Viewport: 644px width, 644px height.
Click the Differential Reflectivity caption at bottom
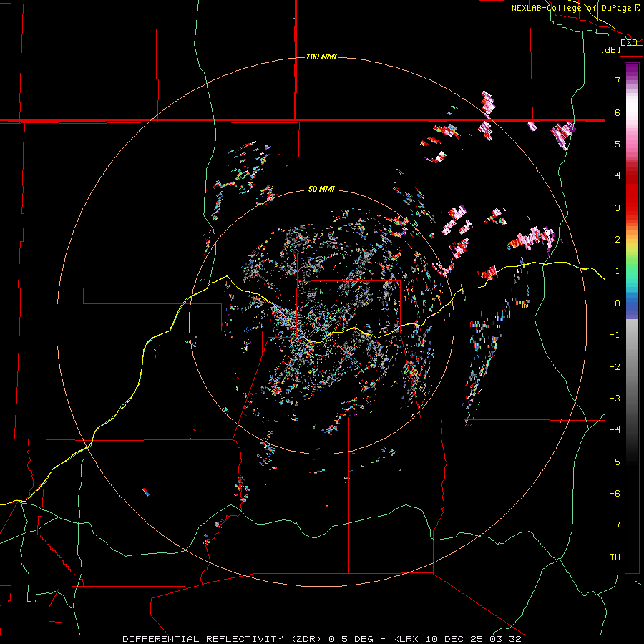point(321,639)
